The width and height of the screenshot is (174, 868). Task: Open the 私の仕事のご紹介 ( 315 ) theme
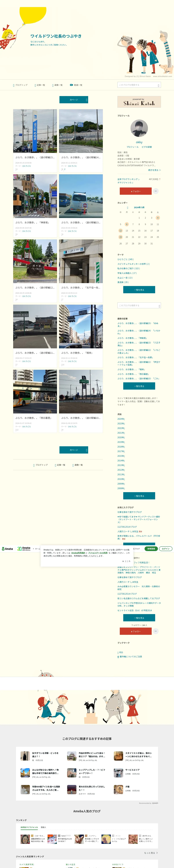pos(129,269)
